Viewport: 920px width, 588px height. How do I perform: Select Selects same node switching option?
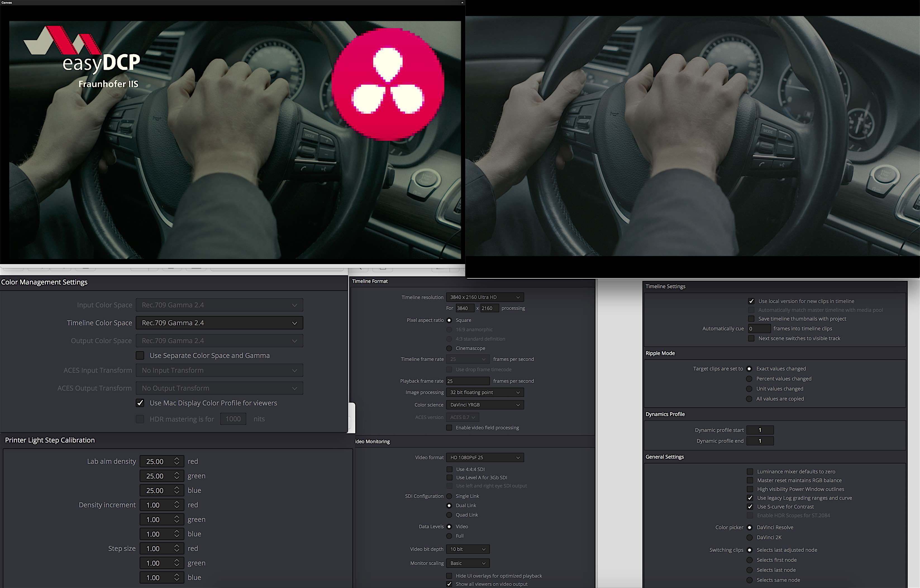click(x=750, y=580)
